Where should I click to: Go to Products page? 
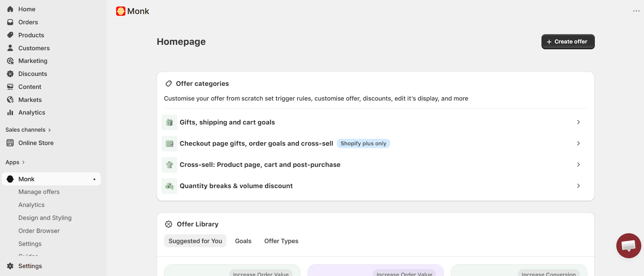[x=31, y=35]
